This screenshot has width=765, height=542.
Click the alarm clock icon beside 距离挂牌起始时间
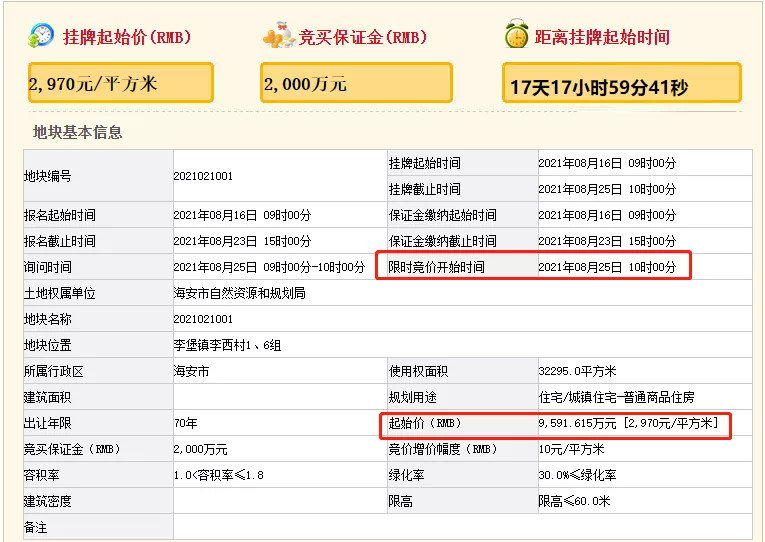[x=517, y=34]
